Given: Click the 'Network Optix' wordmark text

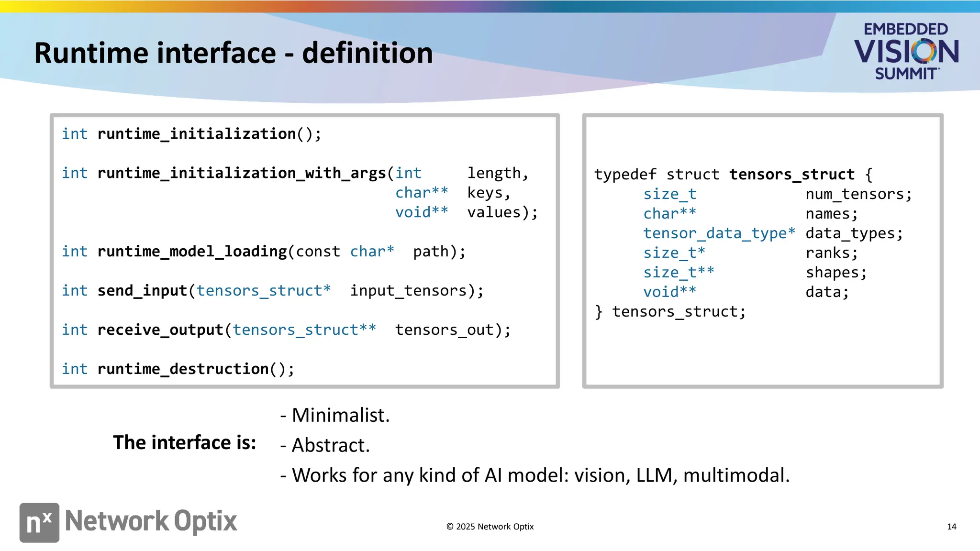Looking at the screenshot, I should [151, 521].
